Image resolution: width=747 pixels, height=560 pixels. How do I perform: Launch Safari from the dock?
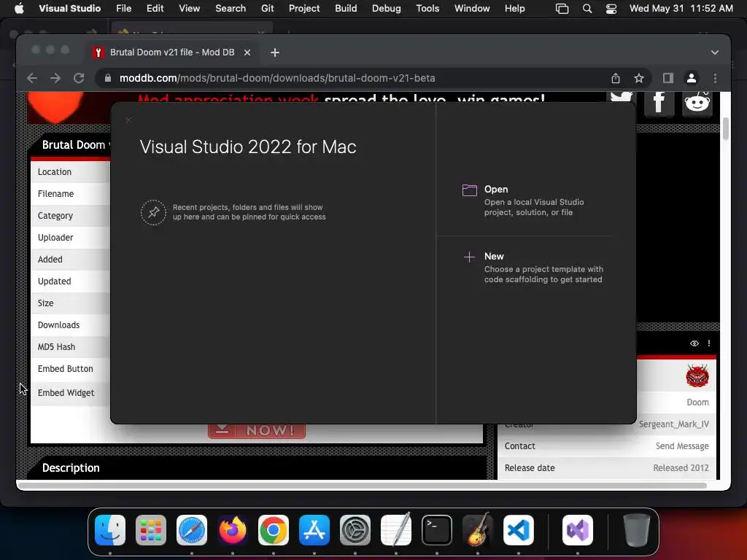(192, 530)
